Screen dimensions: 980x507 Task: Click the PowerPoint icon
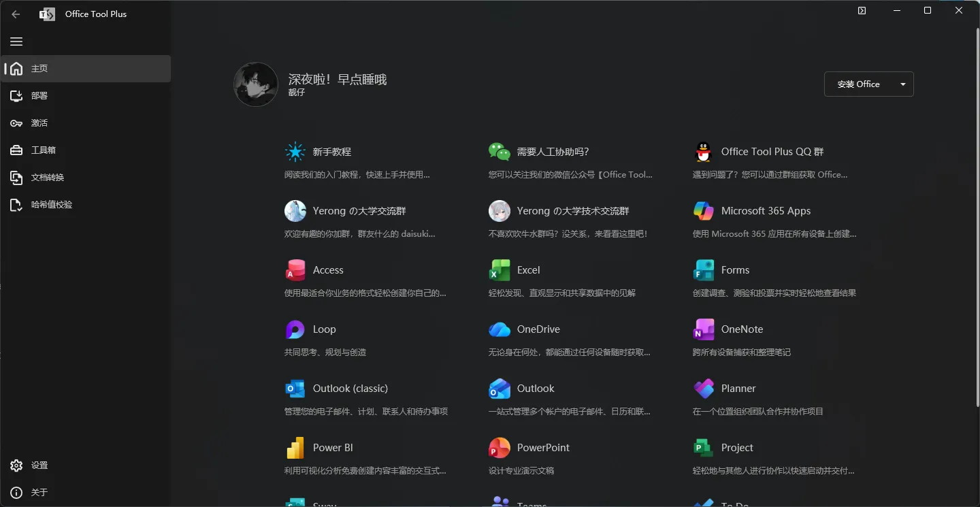point(500,448)
